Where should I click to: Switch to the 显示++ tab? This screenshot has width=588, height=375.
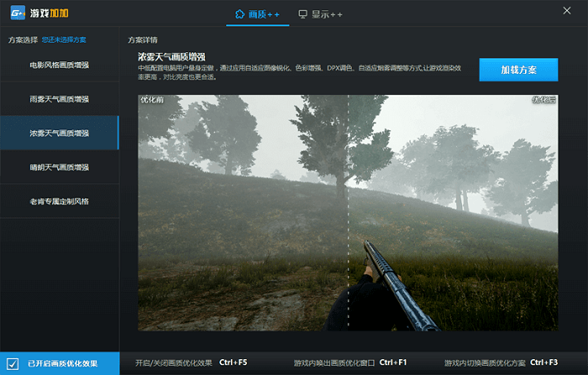point(320,14)
